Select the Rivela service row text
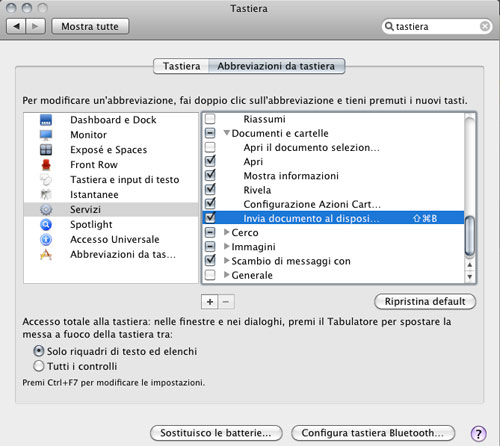500x446 pixels. point(257,190)
